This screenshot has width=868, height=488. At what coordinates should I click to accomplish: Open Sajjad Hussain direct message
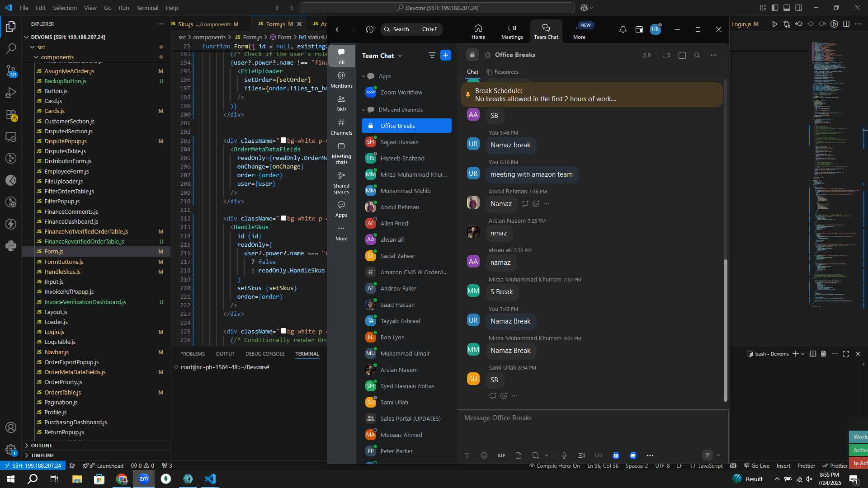pos(406,142)
